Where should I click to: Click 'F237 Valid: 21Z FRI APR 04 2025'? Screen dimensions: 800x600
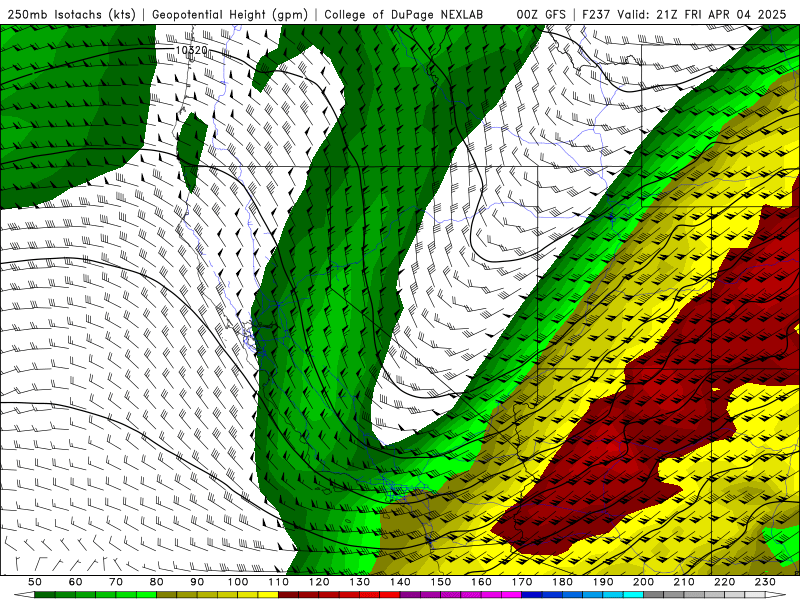point(684,15)
